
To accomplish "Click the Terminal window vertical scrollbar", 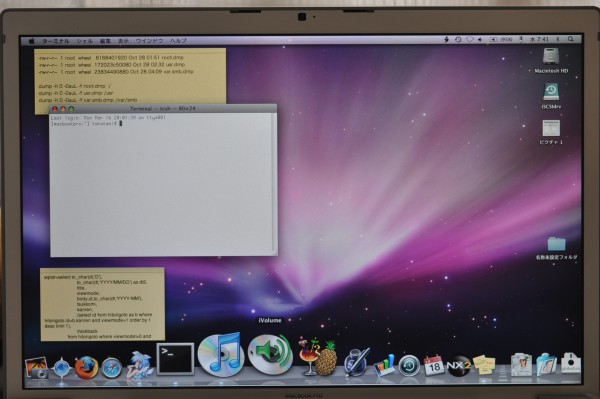I will click(x=274, y=183).
